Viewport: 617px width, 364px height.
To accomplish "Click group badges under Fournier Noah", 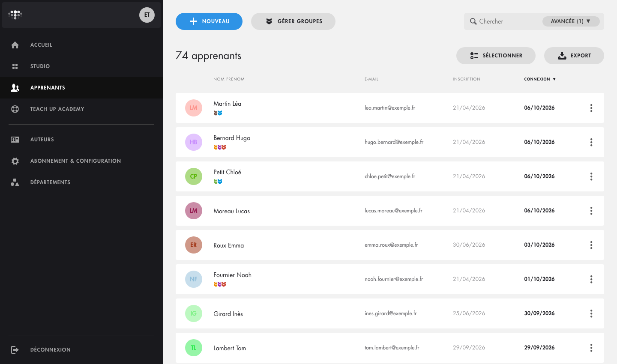I will (220, 284).
